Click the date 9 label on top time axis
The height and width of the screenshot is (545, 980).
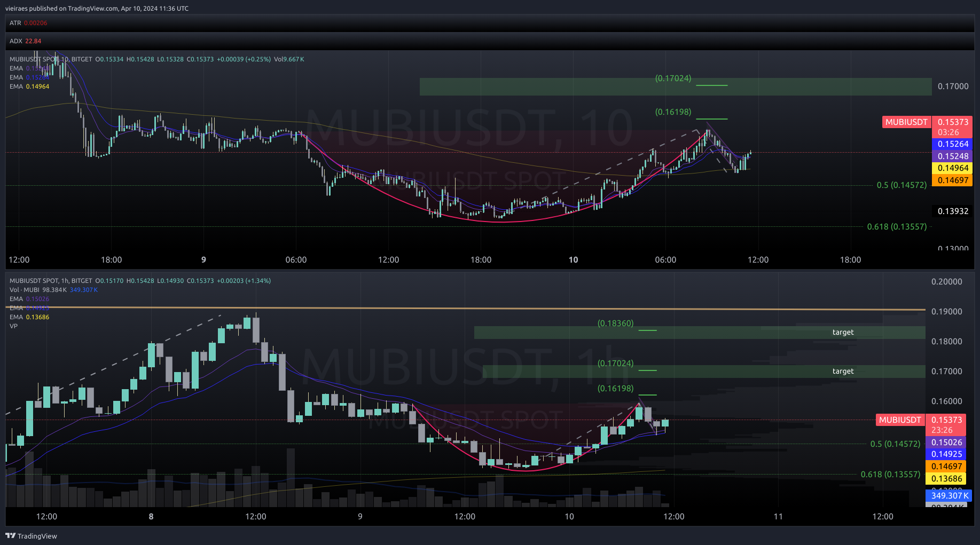203,260
